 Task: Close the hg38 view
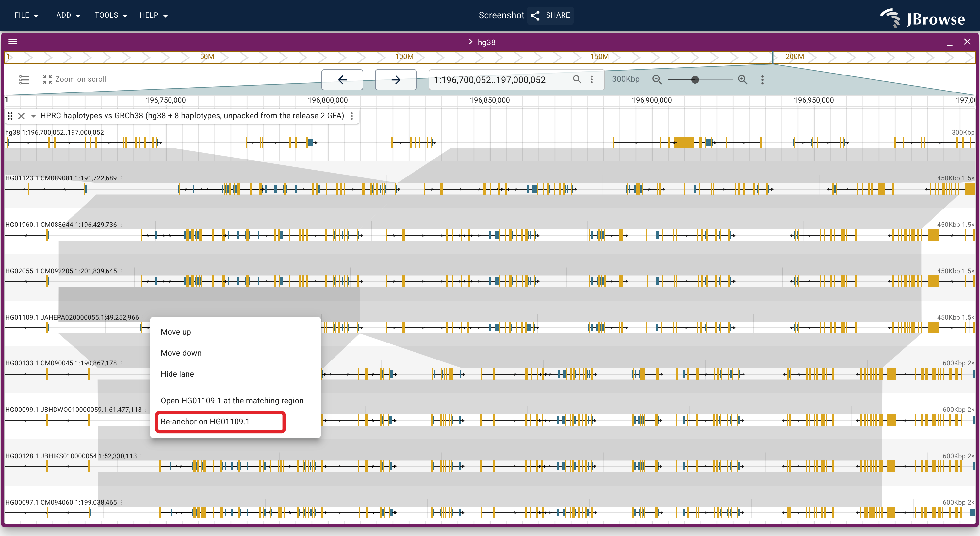[967, 42]
